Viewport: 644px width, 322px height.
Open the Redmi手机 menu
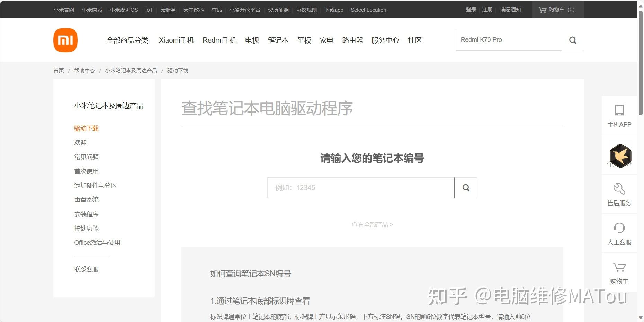(x=220, y=40)
